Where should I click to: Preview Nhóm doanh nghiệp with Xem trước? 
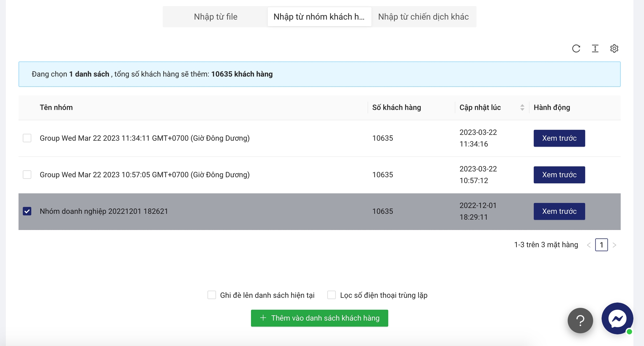tap(559, 211)
